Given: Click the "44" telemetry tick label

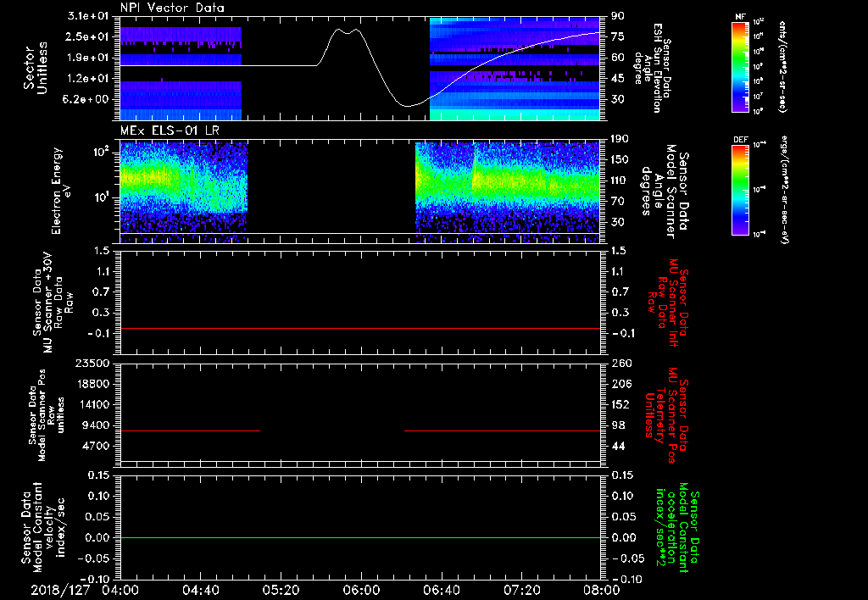Looking at the screenshot, I should tap(618, 446).
